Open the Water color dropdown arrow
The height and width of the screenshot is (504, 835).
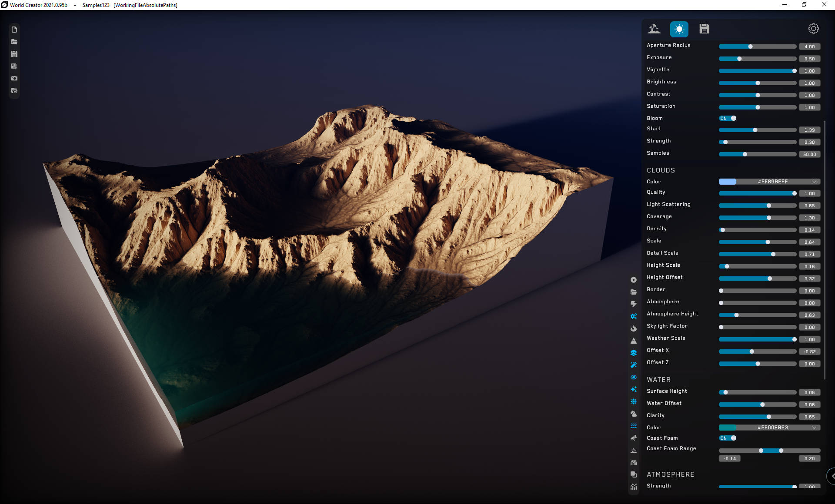pyautogui.click(x=814, y=428)
